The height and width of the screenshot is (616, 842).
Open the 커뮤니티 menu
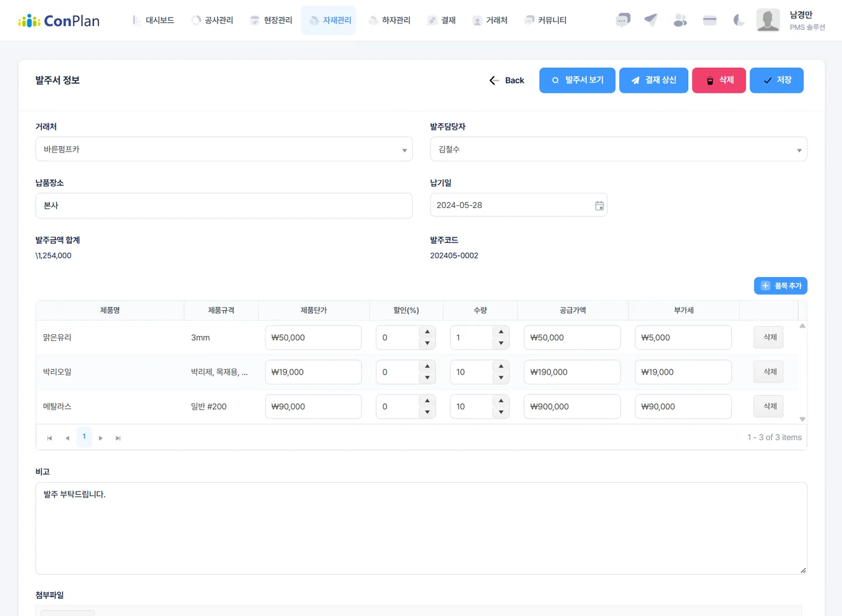(546, 20)
